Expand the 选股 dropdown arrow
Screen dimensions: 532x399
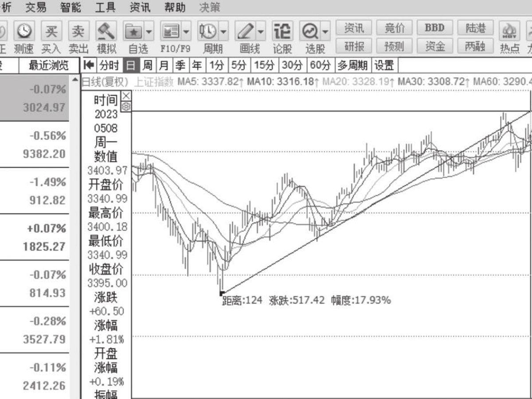pos(325,32)
